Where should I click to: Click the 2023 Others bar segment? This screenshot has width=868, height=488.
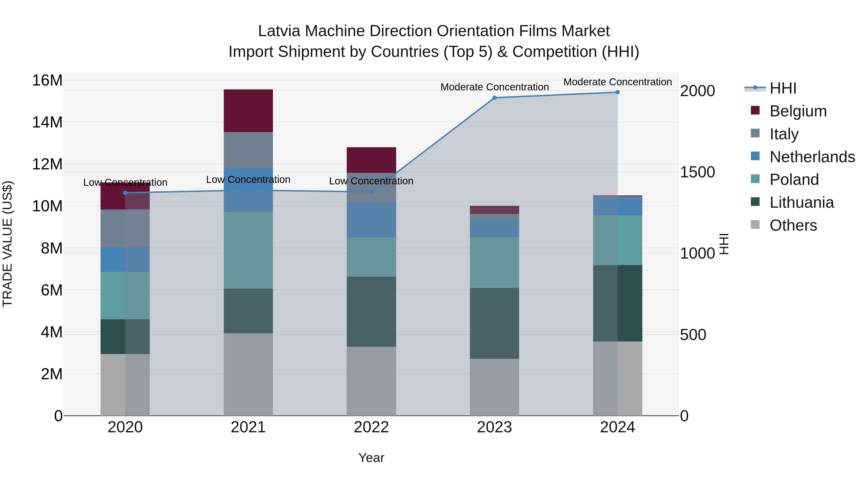click(x=494, y=387)
